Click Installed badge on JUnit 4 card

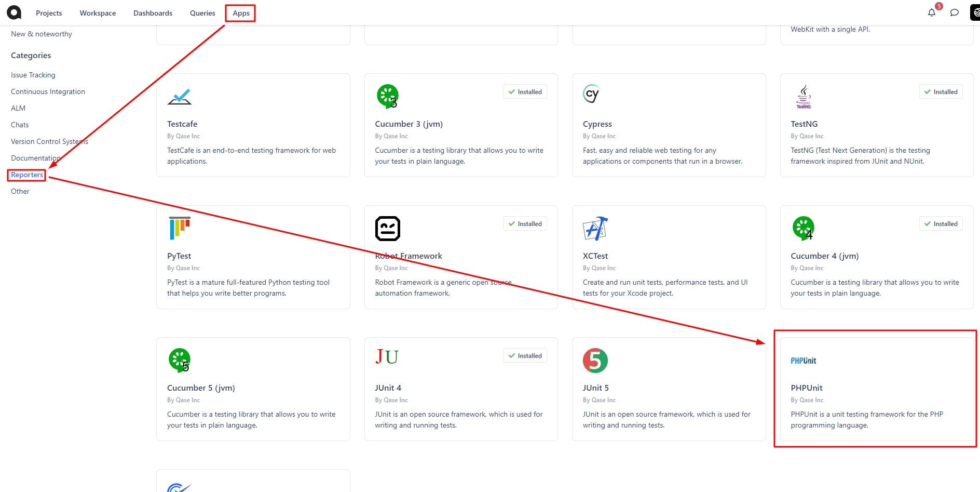[525, 356]
